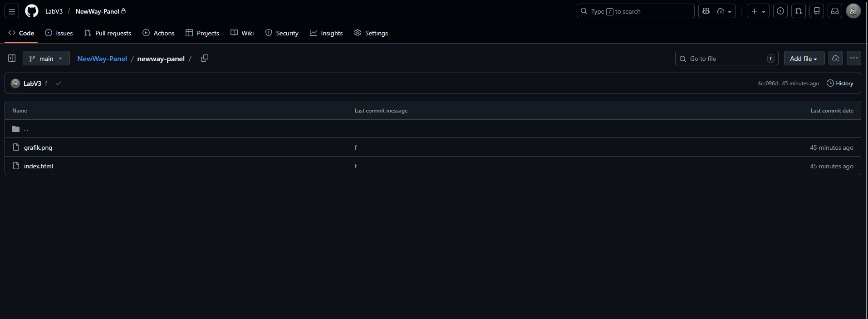The height and width of the screenshot is (319, 868).
Task: Click '45 minutes ago' on the grafik.png row
Action: (832, 147)
